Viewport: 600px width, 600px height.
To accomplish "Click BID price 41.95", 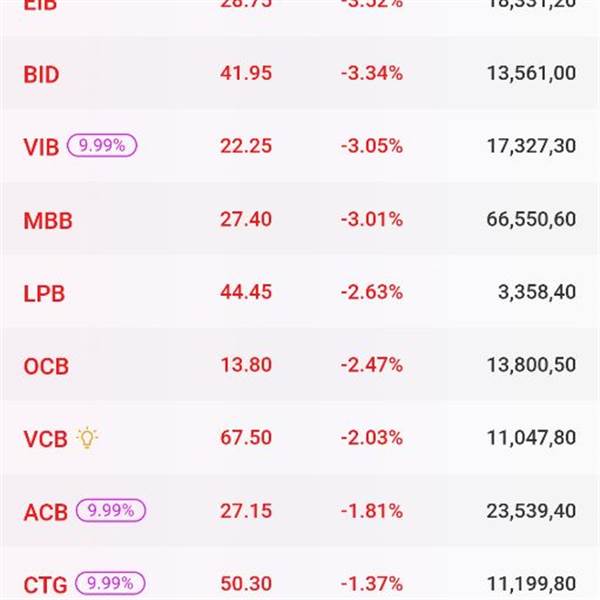I will click(x=245, y=73).
